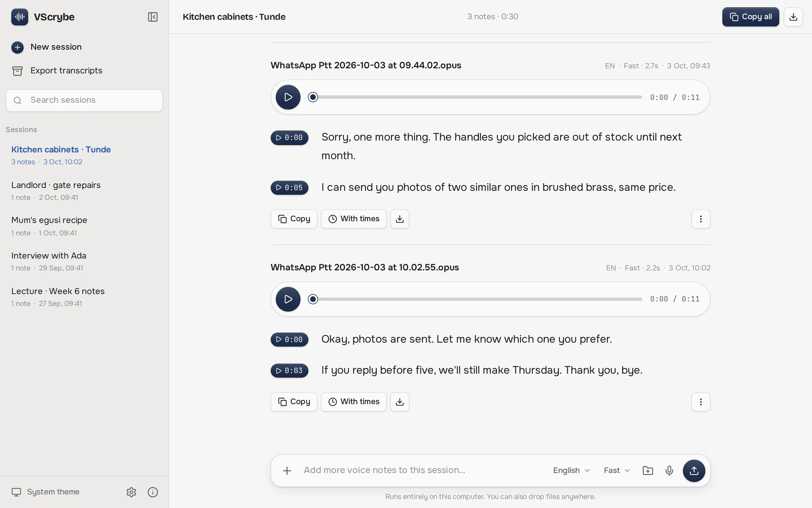Viewport: 812px width, 508px height.
Task: Open Mum's egusi recipe session
Action: point(84,226)
